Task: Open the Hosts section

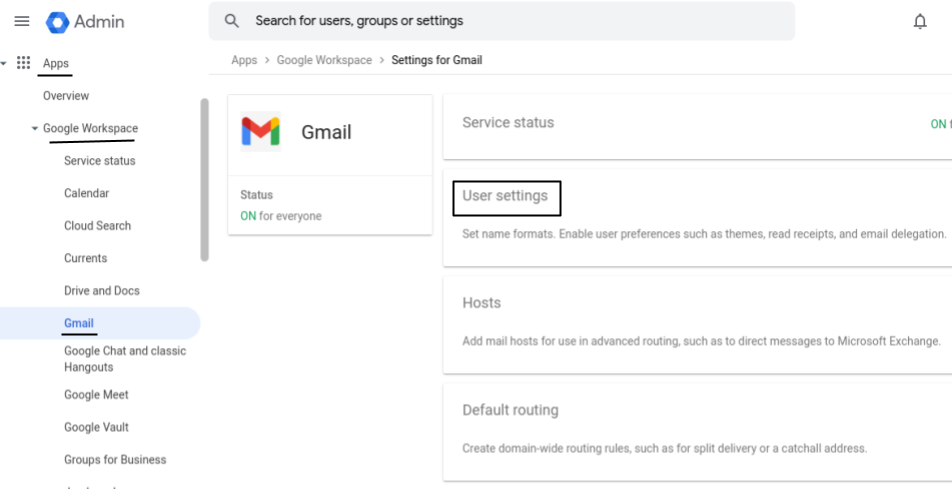Action: point(698,325)
